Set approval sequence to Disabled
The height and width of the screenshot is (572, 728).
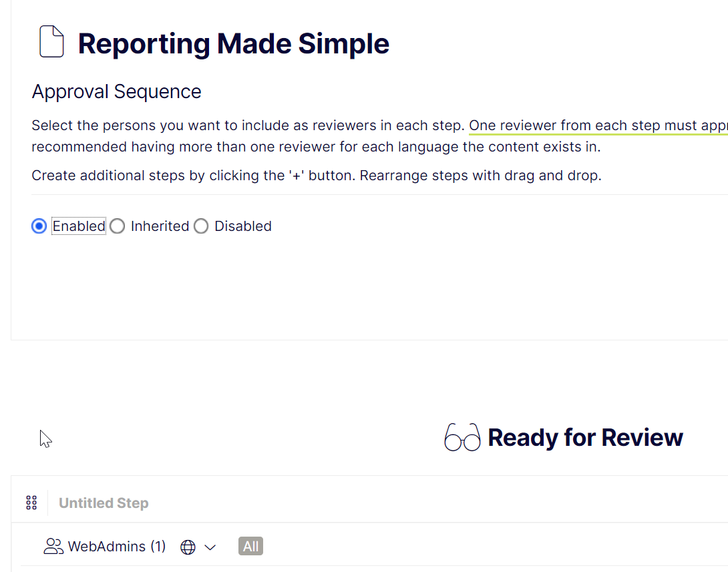pyautogui.click(x=201, y=226)
